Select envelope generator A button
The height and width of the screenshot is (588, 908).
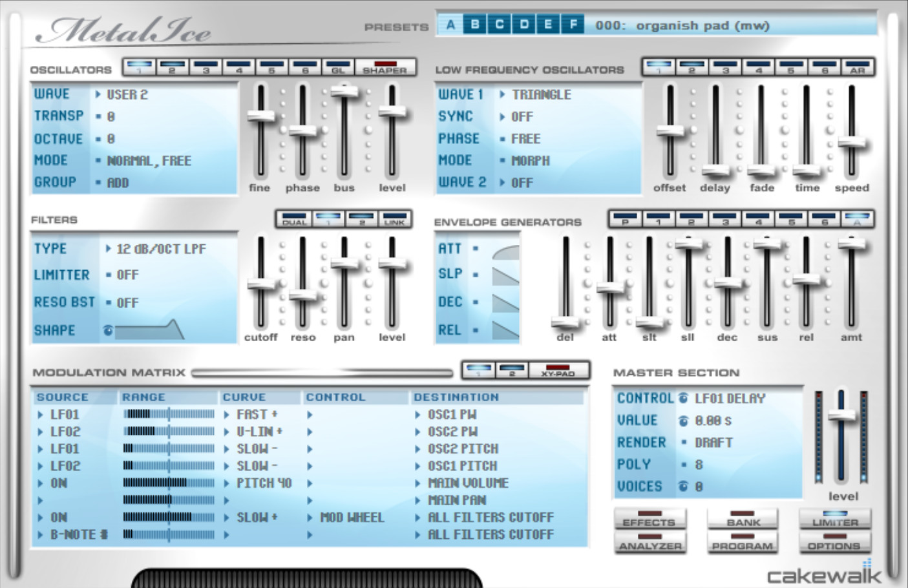(x=858, y=219)
